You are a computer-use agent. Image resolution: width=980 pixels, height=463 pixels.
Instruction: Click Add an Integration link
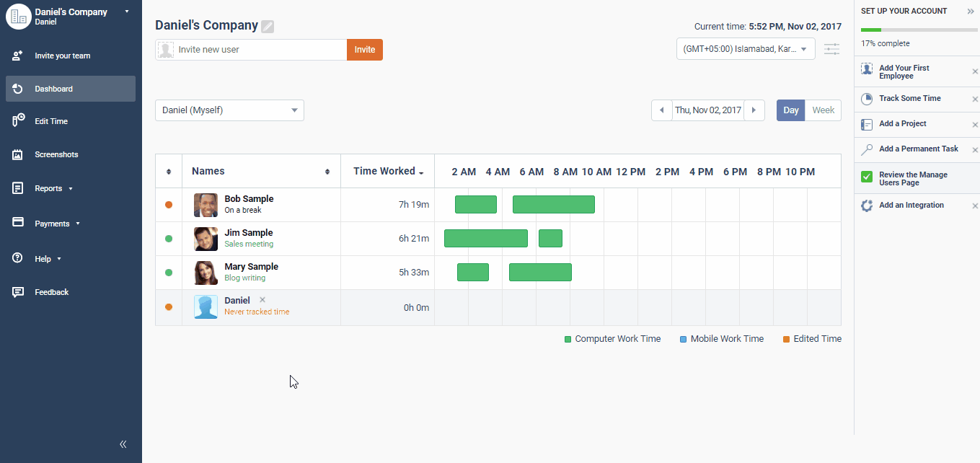(911, 205)
